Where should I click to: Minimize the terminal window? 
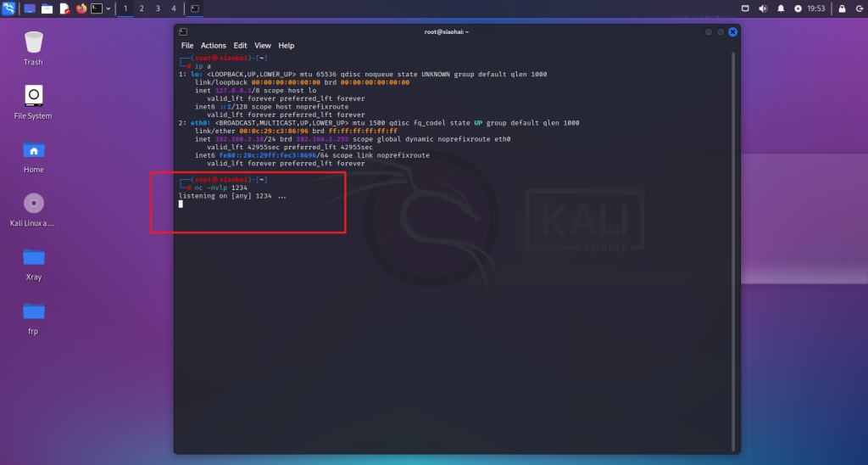708,32
